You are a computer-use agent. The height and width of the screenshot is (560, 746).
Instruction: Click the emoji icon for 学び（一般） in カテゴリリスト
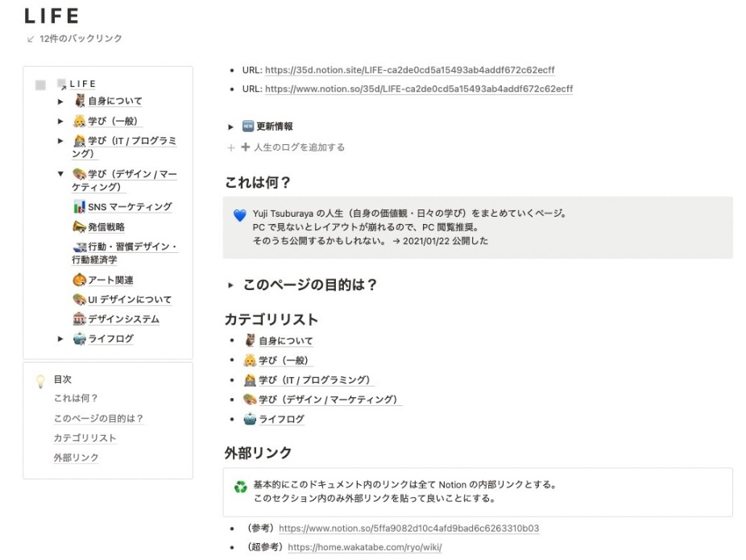coord(250,360)
